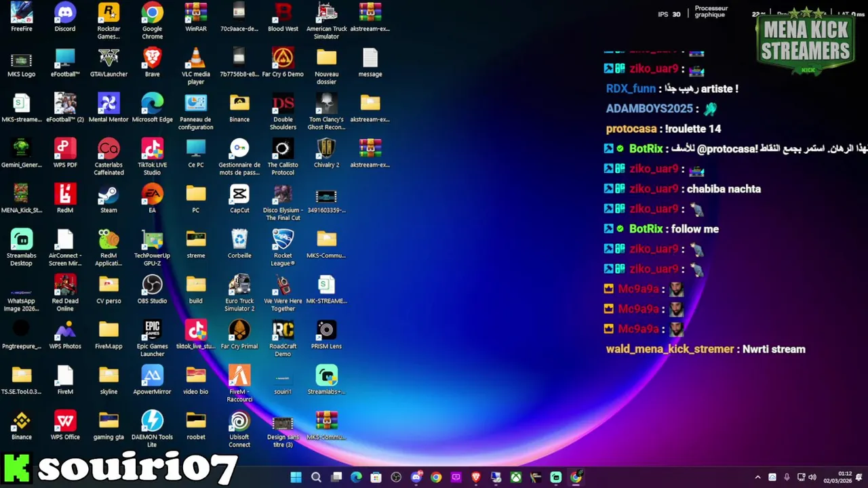
Task: Launch OBS Studio from desktop
Action: tap(152, 289)
